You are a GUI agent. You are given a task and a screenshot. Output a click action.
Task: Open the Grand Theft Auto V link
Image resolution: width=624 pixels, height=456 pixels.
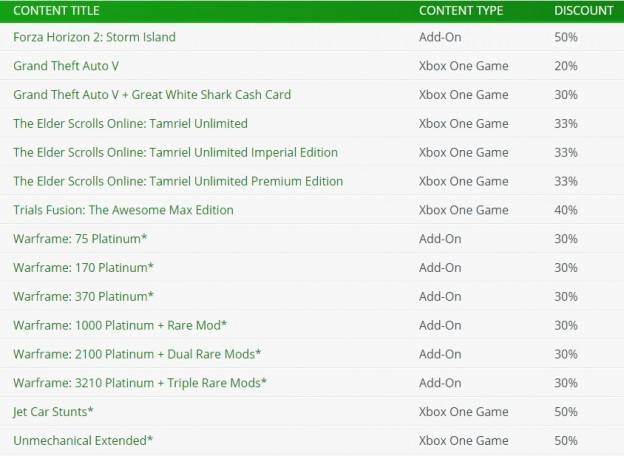tap(66, 66)
